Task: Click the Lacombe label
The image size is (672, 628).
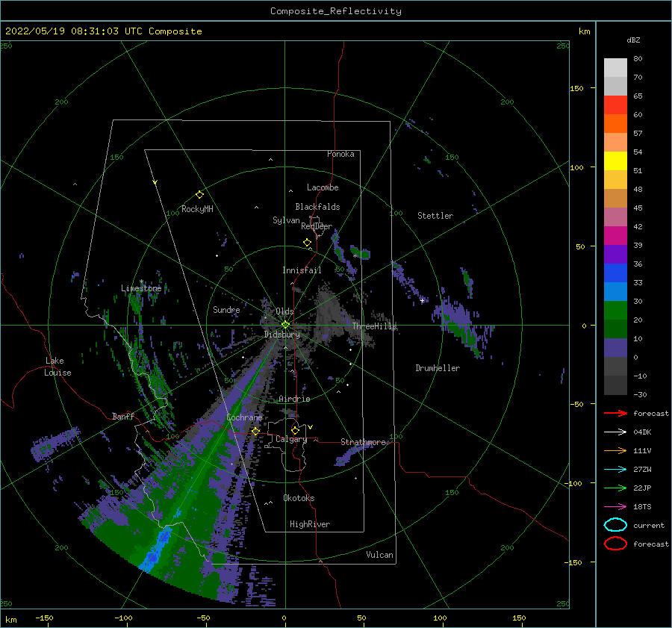Action: tap(323, 187)
